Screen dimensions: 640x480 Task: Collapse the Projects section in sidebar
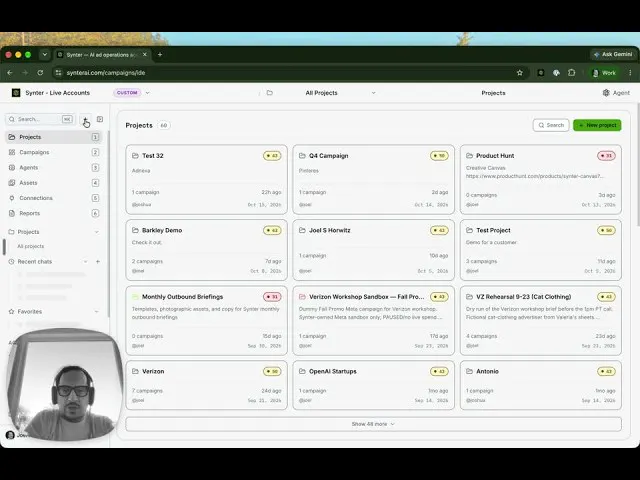(97, 232)
